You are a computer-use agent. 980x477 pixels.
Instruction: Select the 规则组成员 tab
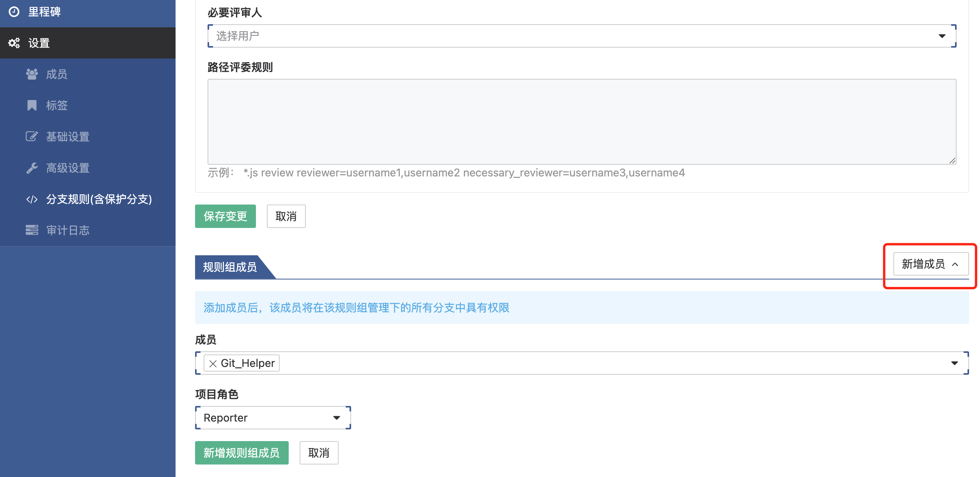pos(230,267)
